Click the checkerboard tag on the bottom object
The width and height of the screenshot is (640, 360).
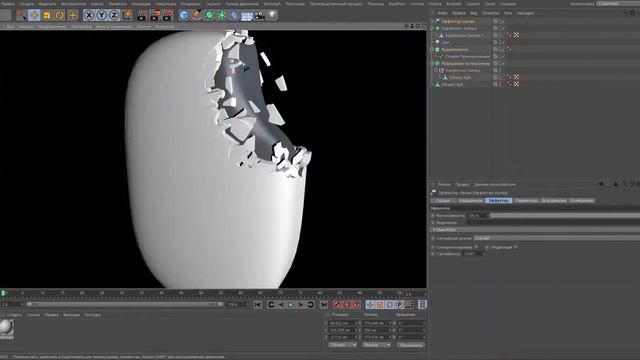pyautogui.click(x=516, y=84)
